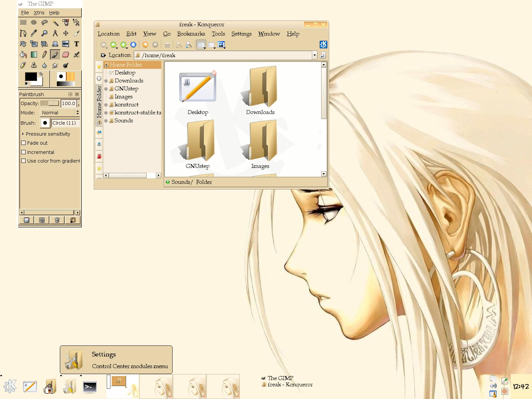The width and height of the screenshot is (532, 399).
Task: Save tool options to preset in GIMP
Action: point(27,220)
